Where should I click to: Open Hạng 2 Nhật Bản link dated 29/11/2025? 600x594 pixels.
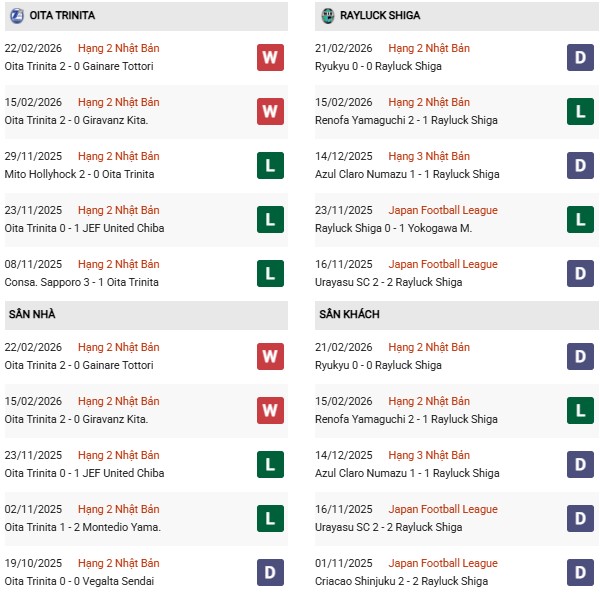[x=118, y=156]
